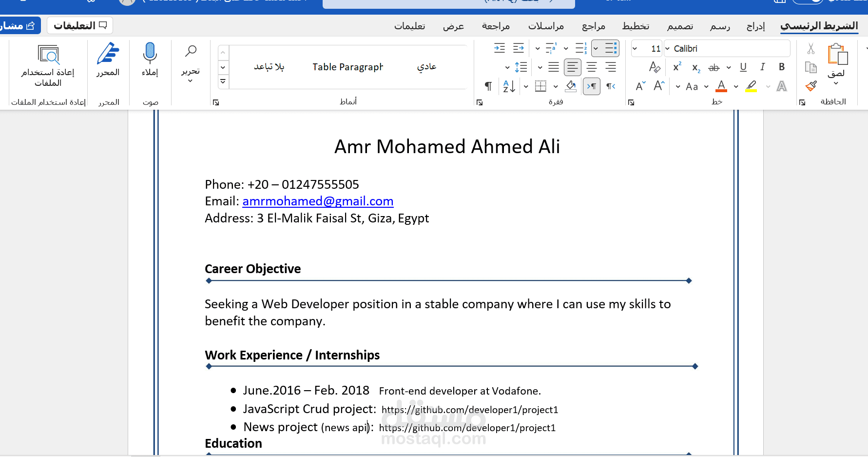Viewport: 868px width, 457px height.
Task: Apply paragraph shading paint bucket
Action: pyautogui.click(x=571, y=86)
